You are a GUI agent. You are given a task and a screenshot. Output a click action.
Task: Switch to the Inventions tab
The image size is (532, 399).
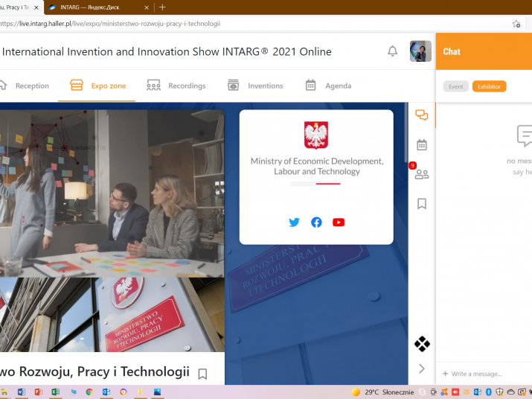(255, 86)
